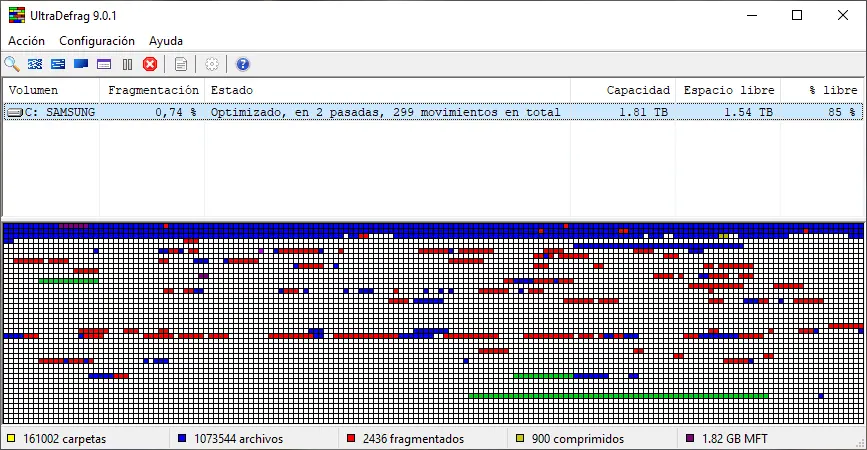Click the long green block in the cluster map
Image resolution: width=867 pixels, height=450 pixels.
(x=618, y=396)
